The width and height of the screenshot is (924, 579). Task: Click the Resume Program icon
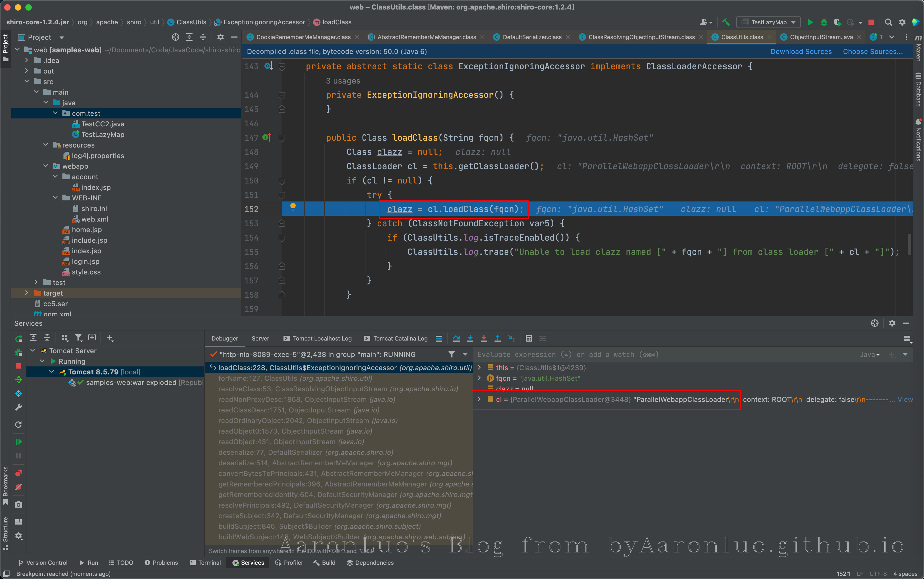[x=19, y=442]
